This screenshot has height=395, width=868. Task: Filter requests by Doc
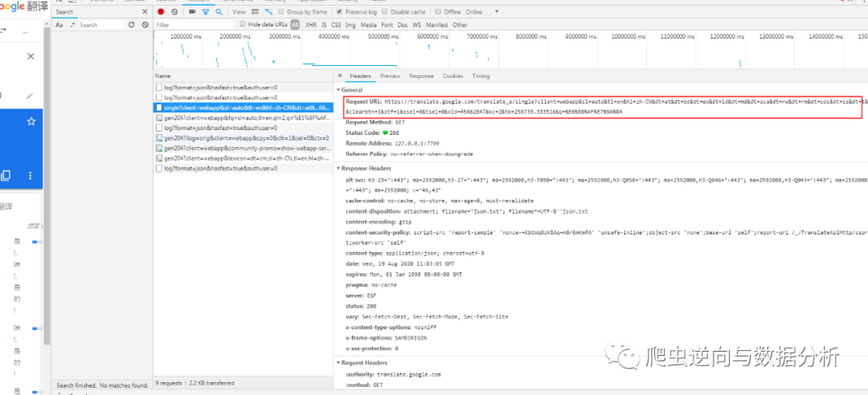[x=403, y=25]
